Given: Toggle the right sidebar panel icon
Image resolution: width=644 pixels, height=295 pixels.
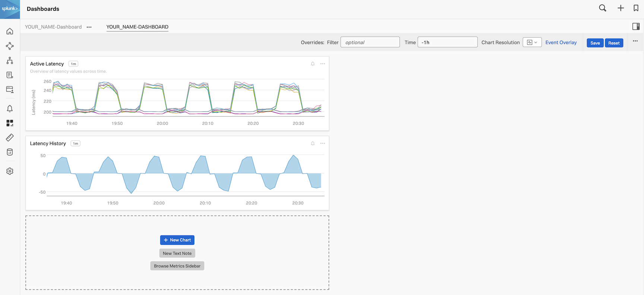Looking at the screenshot, I should point(636,26).
